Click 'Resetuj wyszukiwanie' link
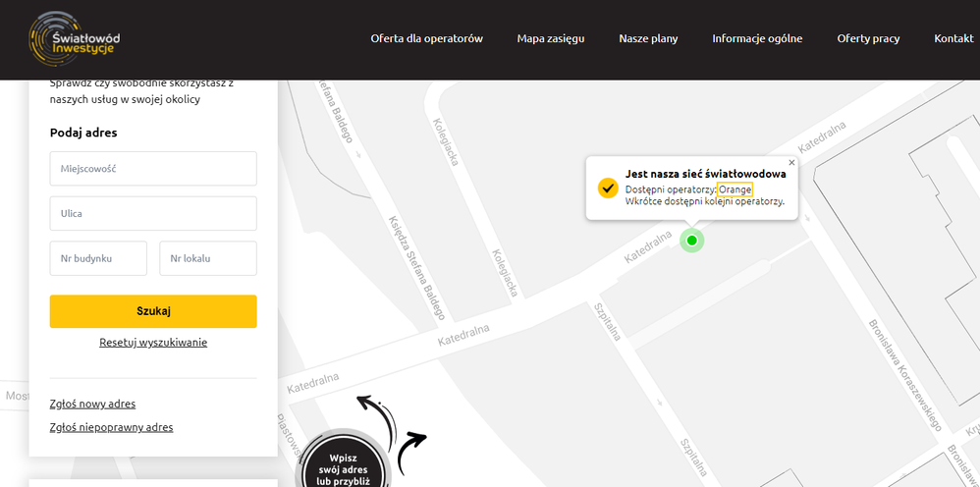This screenshot has height=487, width=980. click(x=153, y=343)
